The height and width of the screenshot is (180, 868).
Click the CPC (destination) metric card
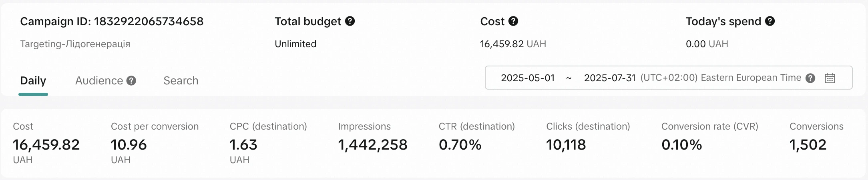click(x=268, y=143)
